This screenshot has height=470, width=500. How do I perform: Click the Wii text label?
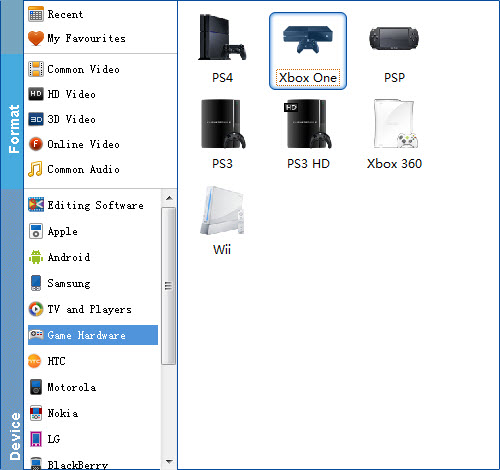222,249
